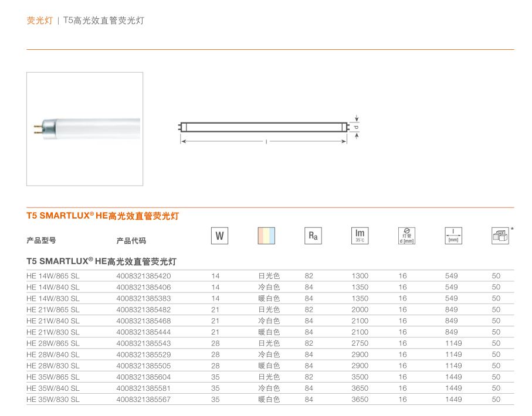Click the T5高光效直管荧光灯 page title
The image size is (532, 416).
pos(104,21)
